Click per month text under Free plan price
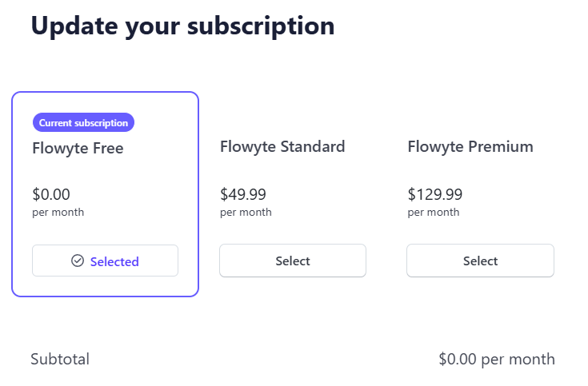This screenshot has width=588, height=386. 58,213
